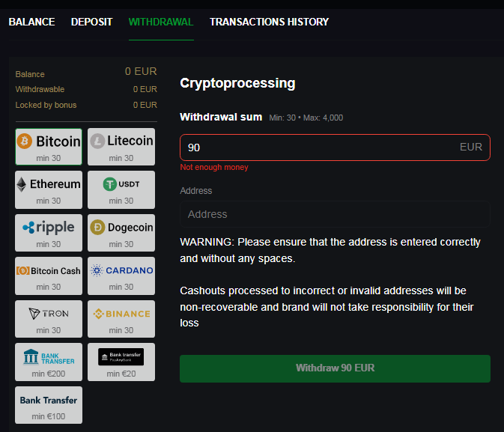Select Ripple payment tile
504x432 pixels.
[x=49, y=233]
